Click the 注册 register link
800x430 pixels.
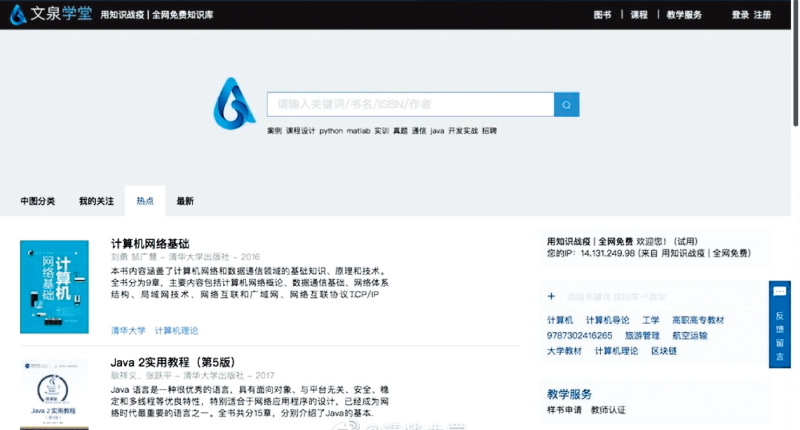(x=762, y=15)
